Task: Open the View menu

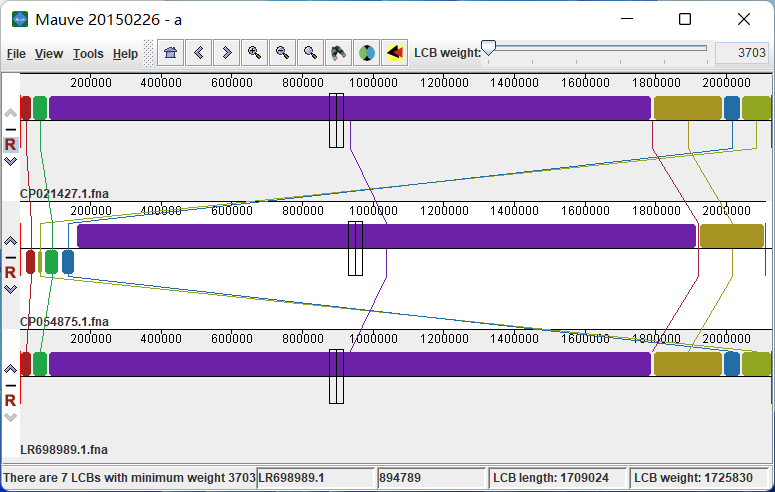Action: coord(49,54)
